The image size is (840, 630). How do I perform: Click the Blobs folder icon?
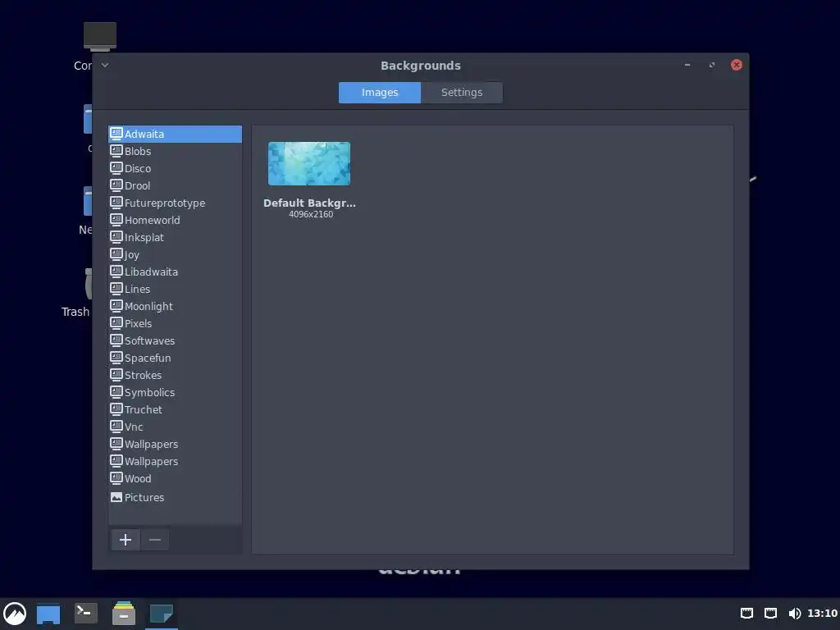[x=116, y=151]
